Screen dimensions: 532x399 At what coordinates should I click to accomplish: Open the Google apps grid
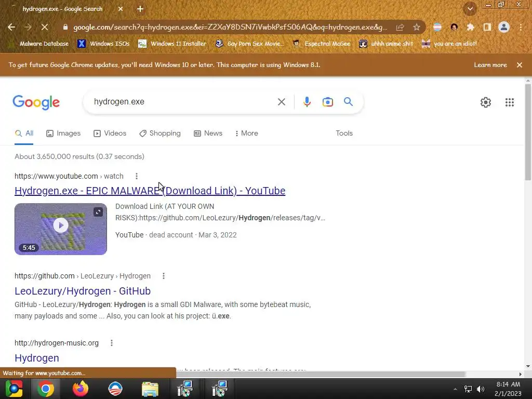click(x=509, y=102)
